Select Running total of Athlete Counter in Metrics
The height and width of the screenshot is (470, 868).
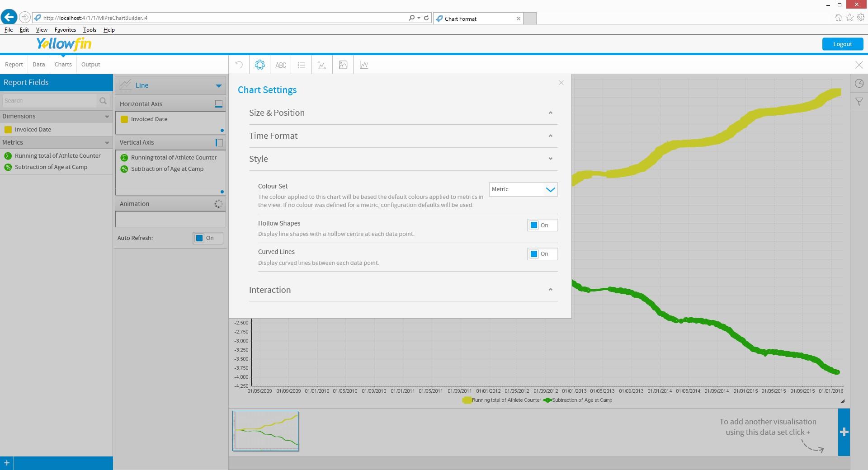(x=58, y=156)
